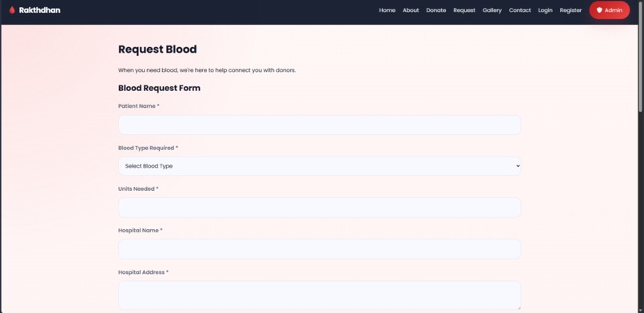This screenshot has height=313, width=644.
Task: Focus the Patient Name input field
Action: tap(320, 125)
